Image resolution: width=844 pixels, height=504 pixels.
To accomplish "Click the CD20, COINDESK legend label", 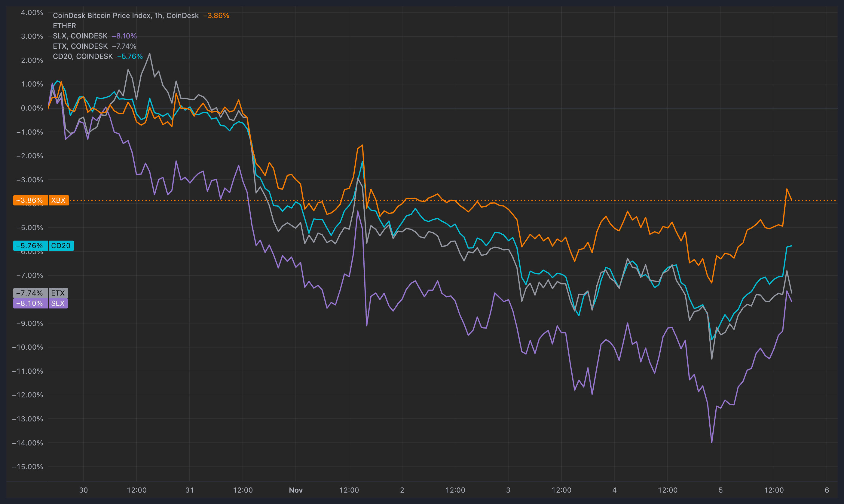I will pos(83,56).
